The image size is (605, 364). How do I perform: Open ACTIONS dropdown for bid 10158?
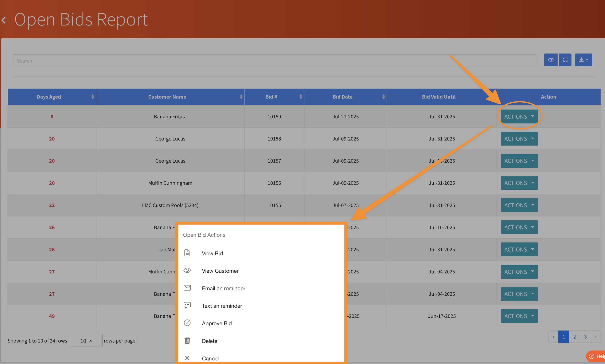pos(519,139)
